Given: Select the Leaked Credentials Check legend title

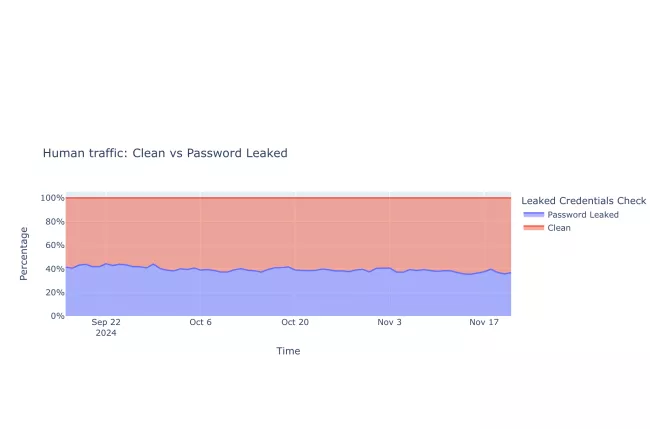Looking at the screenshot, I should click(x=583, y=201).
